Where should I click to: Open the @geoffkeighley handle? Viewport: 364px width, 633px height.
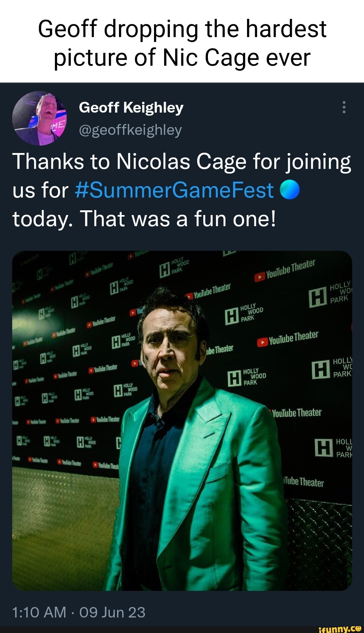point(130,130)
